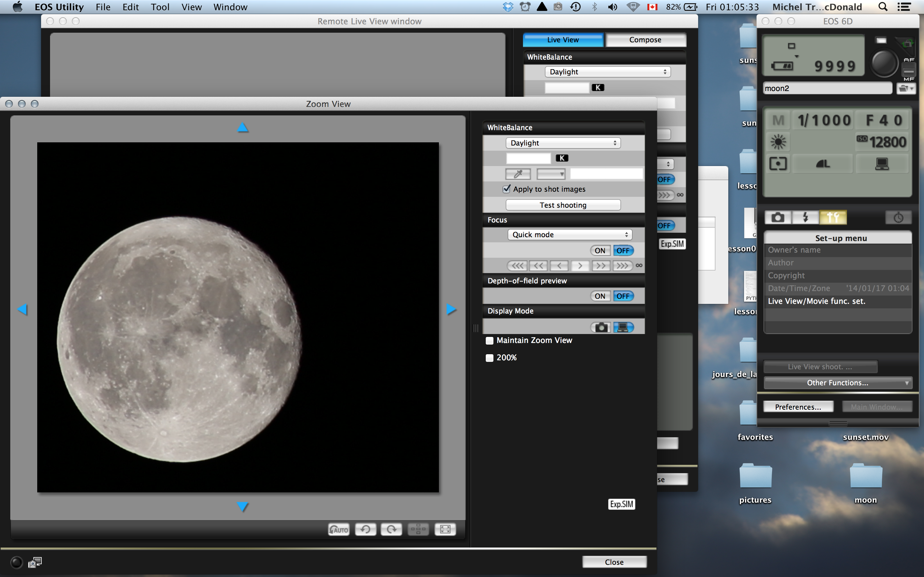
Task: Select the white balance eyedropper tool
Action: pyautogui.click(x=518, y=174)
